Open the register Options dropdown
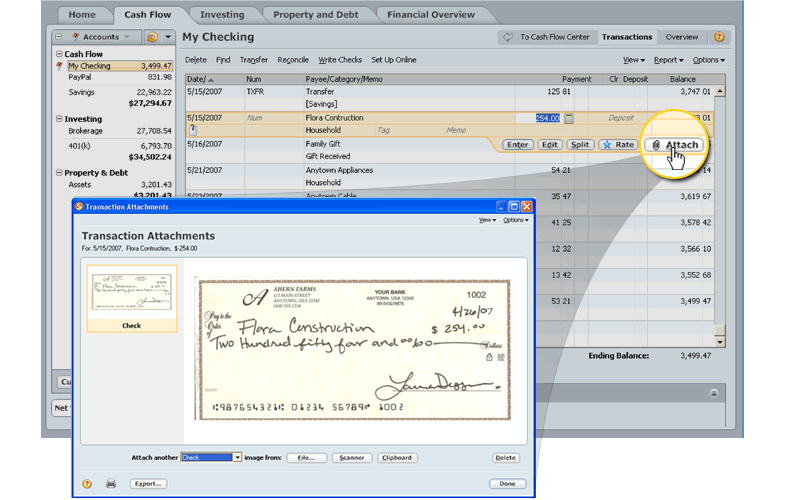Image resolution: width=800 pixels, height=500 pixels. 708,60
